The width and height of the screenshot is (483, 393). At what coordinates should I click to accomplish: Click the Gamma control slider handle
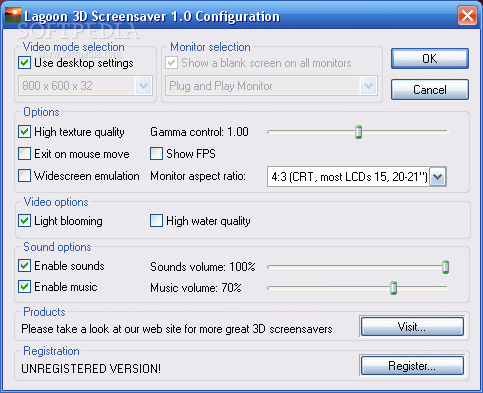click(359, 132)
